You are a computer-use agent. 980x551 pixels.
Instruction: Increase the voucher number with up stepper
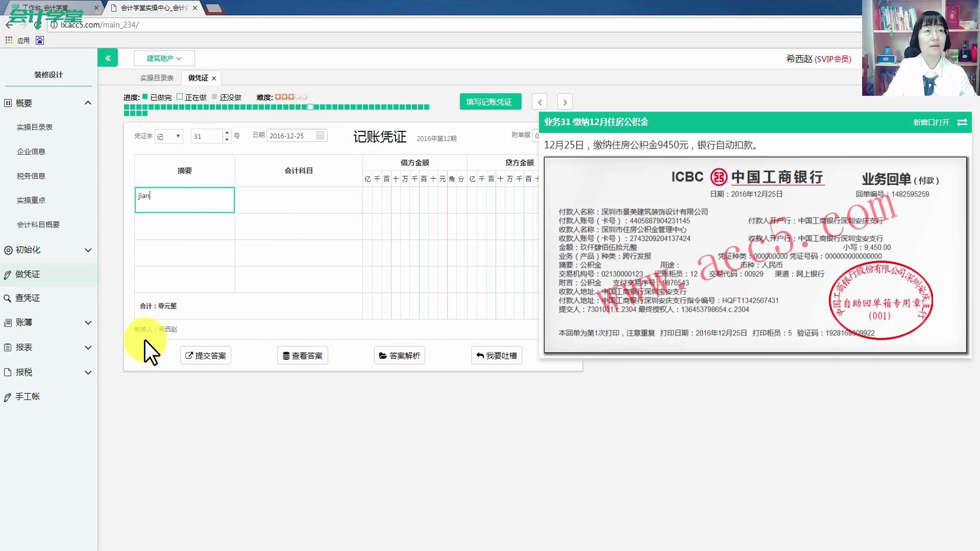click(x=227, y=133)
